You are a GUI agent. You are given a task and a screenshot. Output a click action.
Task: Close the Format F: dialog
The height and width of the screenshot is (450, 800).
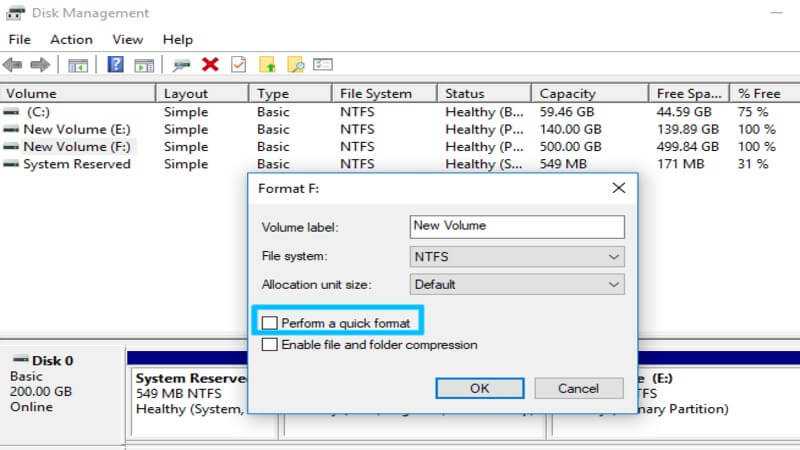pyautogui.click(x=618, y=188)
